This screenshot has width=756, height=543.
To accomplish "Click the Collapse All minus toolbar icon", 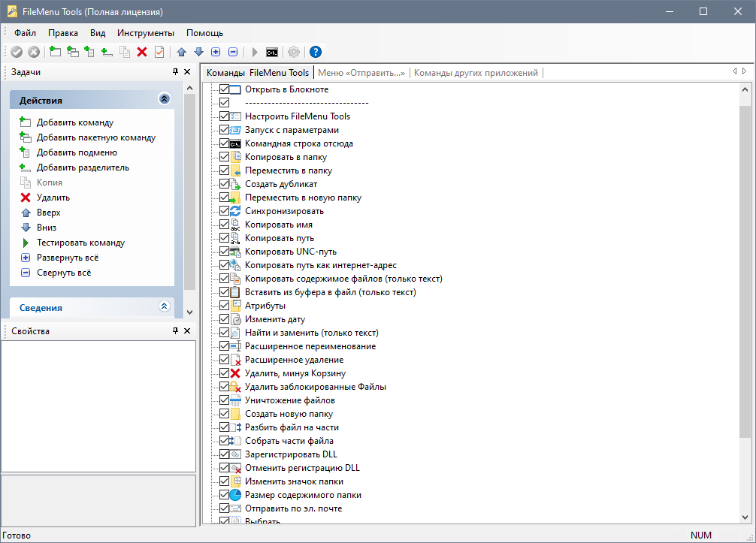I will tap(233, 52).
